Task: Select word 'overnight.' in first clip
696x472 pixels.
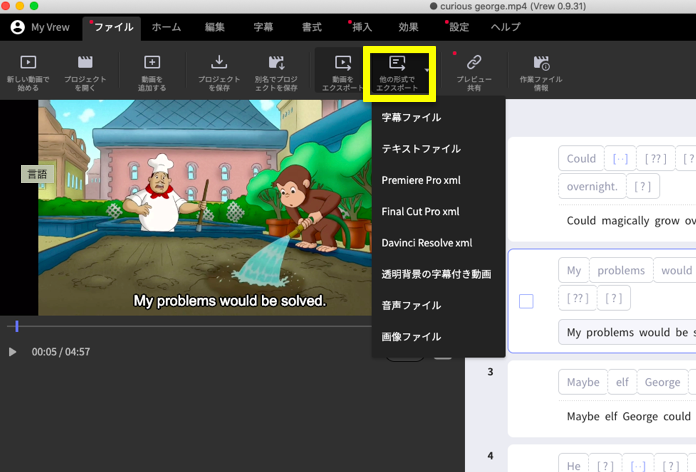Action: point(592,186)
